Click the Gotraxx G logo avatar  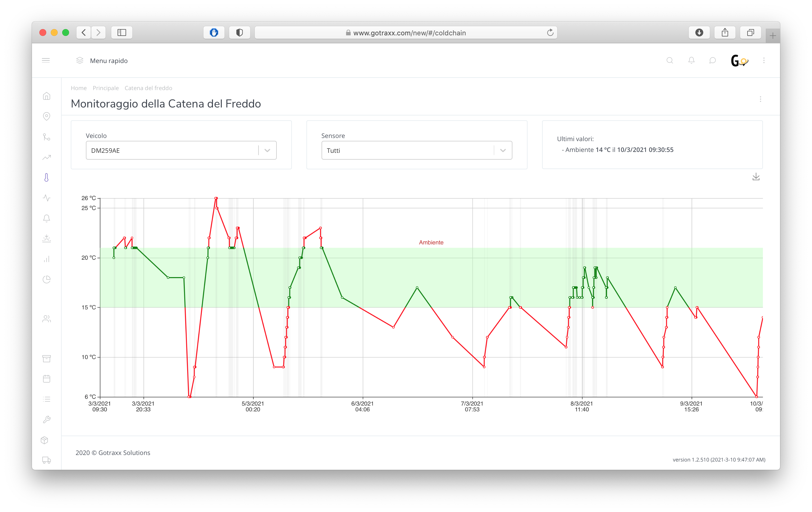(x=739, y=61)
